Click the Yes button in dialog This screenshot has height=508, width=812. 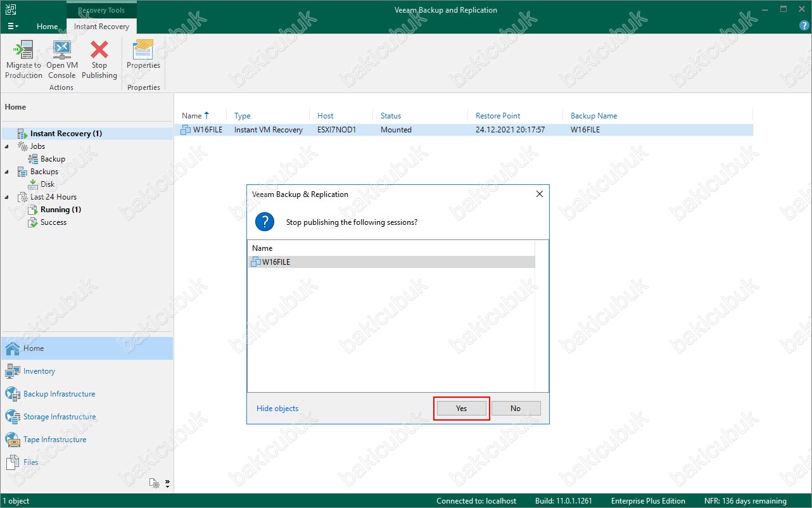(x=461, y=409)
